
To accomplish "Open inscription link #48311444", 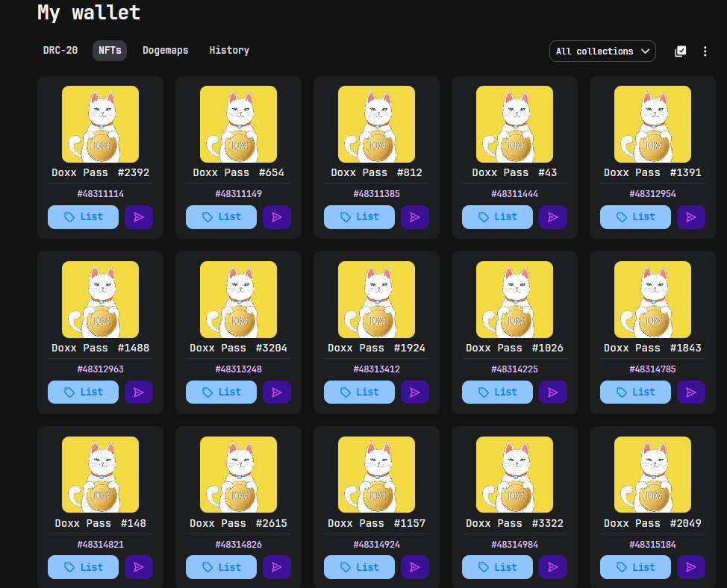I will coord(515,194).
